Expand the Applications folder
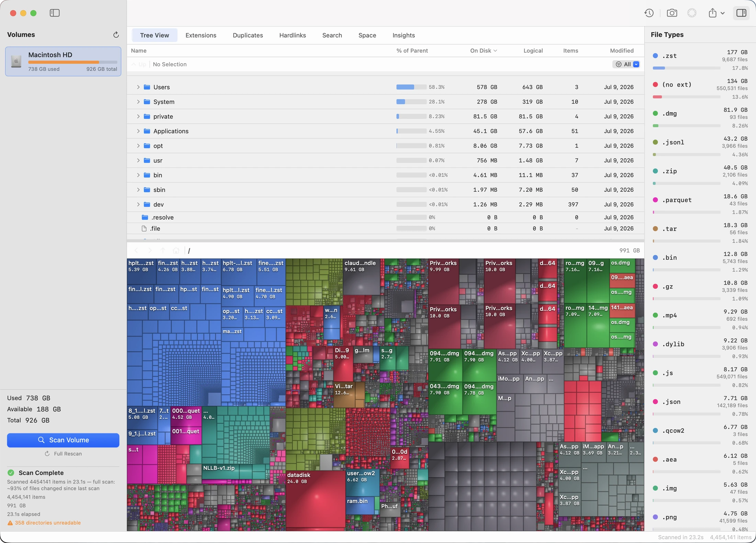 tap(138, 131)
